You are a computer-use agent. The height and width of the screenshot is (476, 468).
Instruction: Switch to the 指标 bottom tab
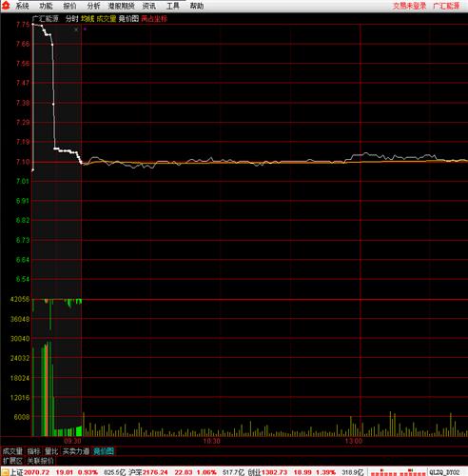[x=33, y=451]
